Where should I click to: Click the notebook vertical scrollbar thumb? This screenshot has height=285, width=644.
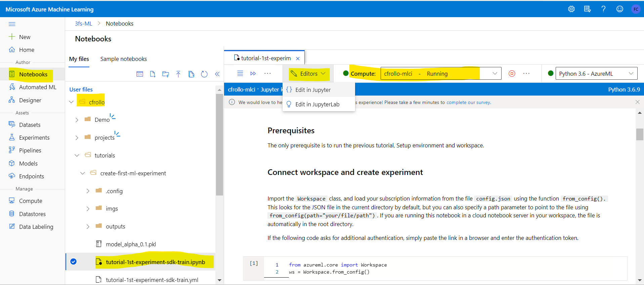tap(640, 134)
